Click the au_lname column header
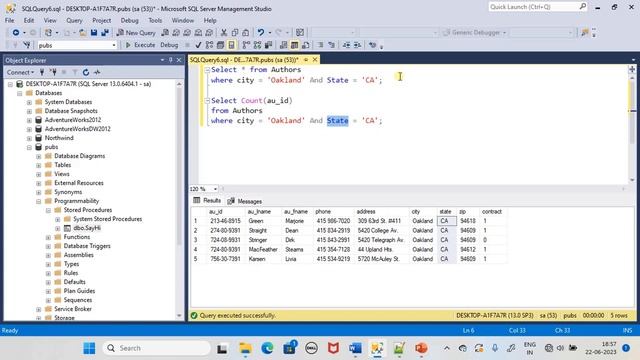Viewport: 640px width, 360px height. click(x=259, y=211)
